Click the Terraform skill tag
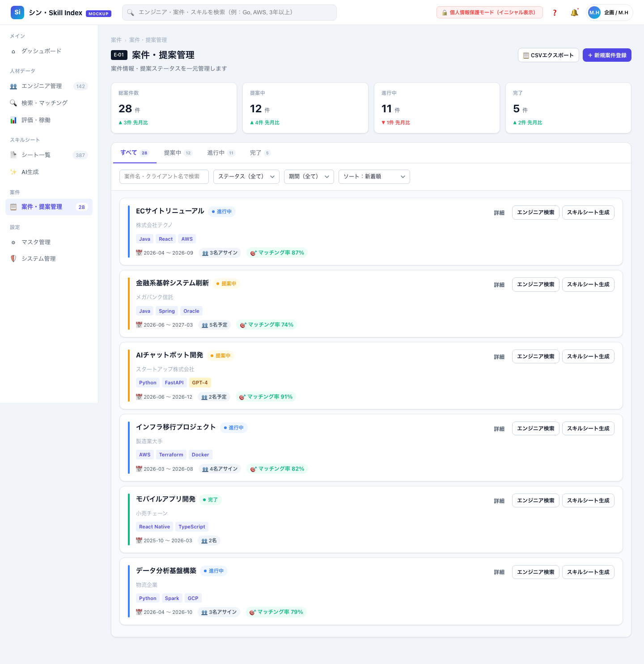 point(171,455)
